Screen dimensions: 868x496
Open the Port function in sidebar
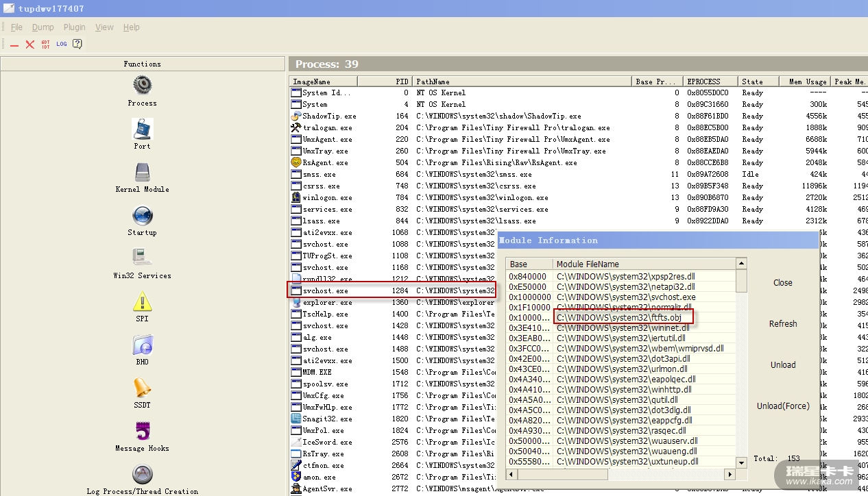[142, 129]
